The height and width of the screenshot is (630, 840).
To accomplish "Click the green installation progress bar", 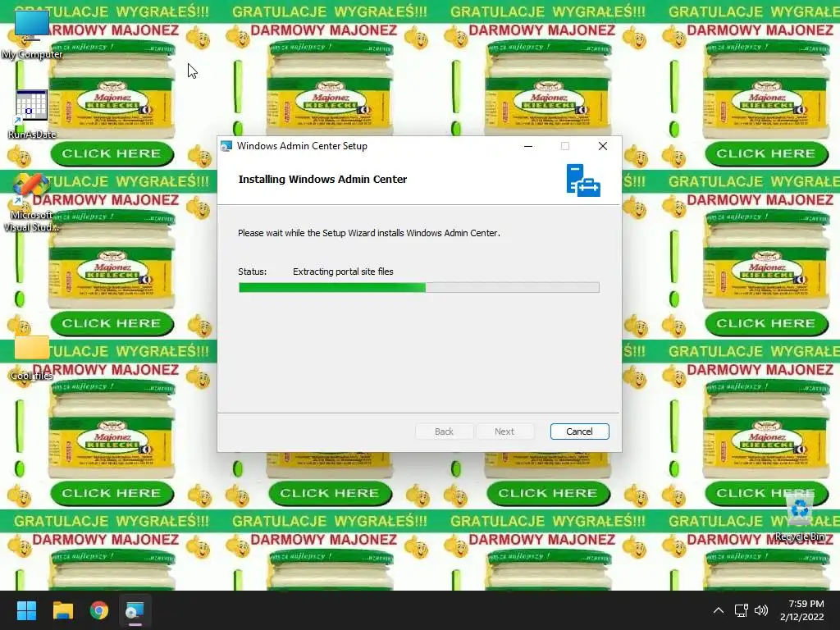I will 419,288.
